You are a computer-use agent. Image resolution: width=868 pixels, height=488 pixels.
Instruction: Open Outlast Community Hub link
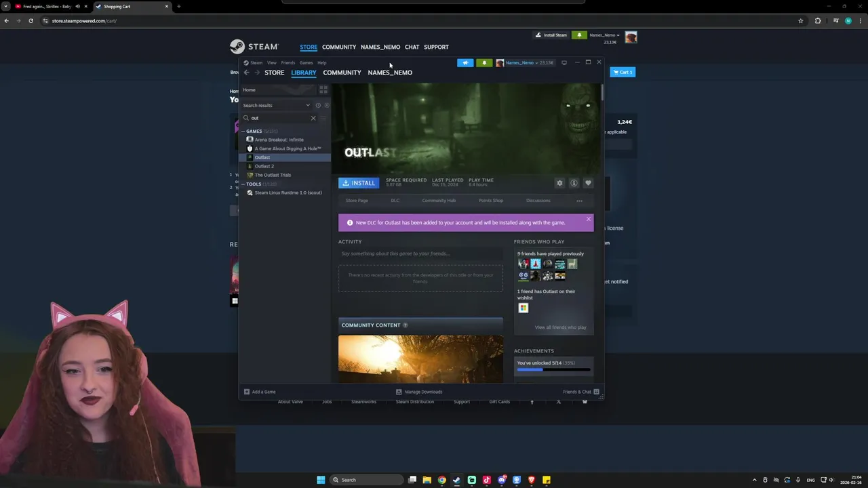pos(439,201)
